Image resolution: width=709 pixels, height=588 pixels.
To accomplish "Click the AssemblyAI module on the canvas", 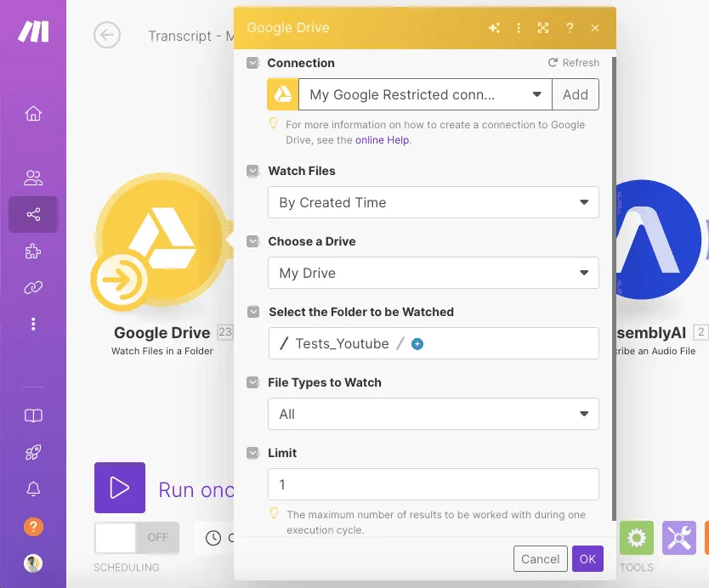I will [x=661, y=240].
